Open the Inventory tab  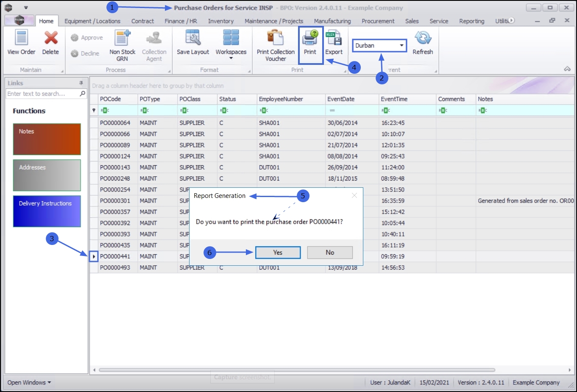tap(221, 21)
